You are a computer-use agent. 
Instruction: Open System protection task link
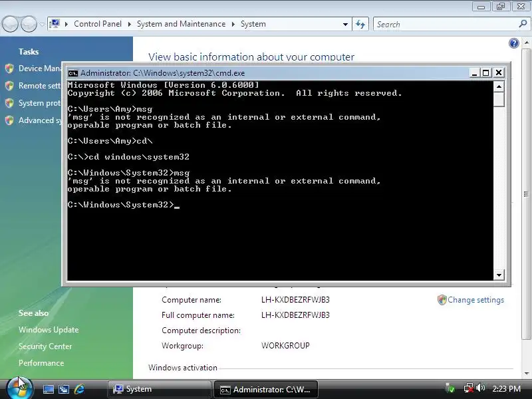(40, 103)
